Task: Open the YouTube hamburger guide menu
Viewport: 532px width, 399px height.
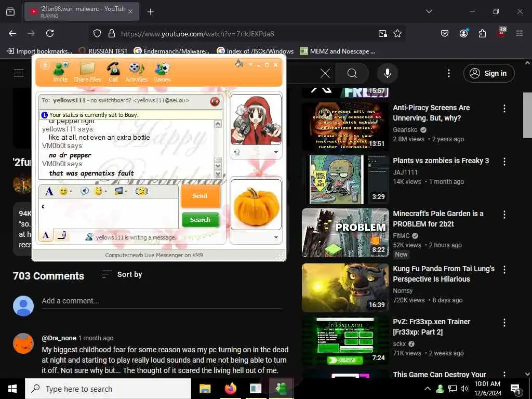Action: point(19,73)
